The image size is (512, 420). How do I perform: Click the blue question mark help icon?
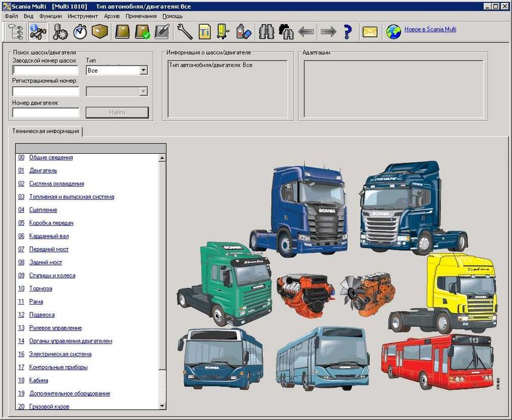click(347, 31)
